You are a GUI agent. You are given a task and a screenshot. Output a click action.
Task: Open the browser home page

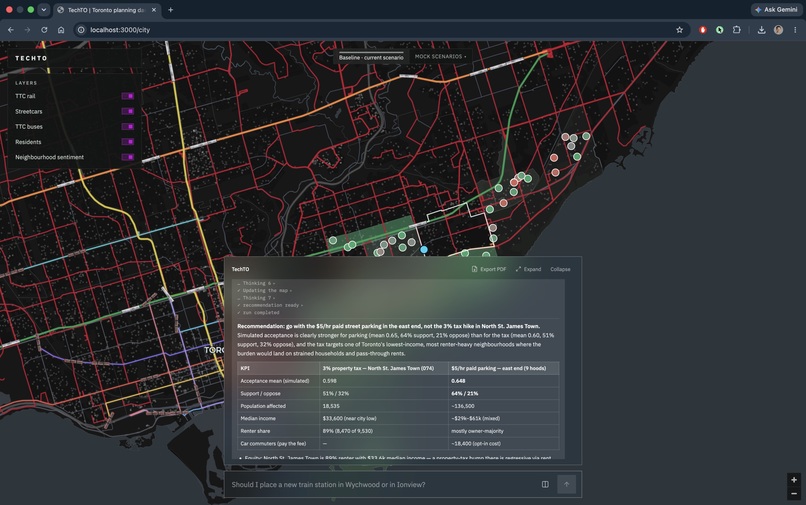[61, 30]
